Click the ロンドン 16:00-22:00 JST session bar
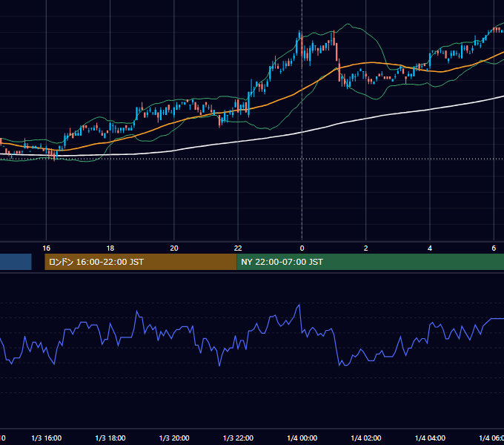504x445 pixels. (141, 262)
